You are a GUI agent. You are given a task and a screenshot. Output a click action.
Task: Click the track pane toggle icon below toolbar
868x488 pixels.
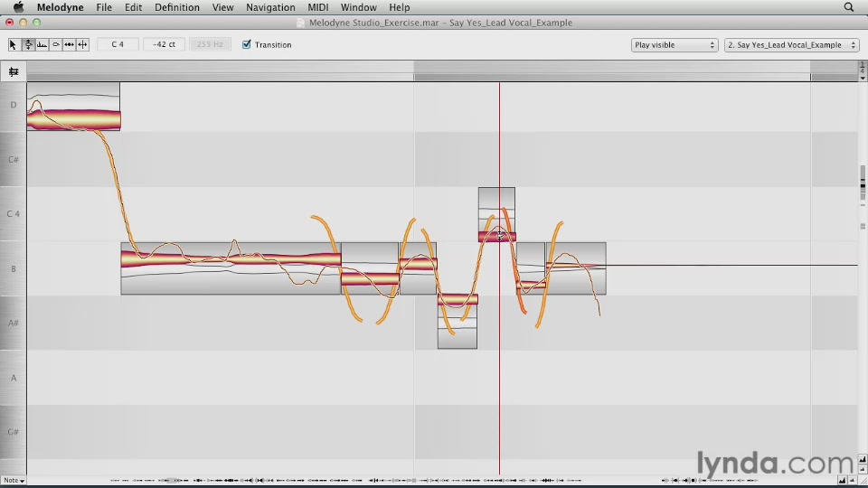click(14, 72)
